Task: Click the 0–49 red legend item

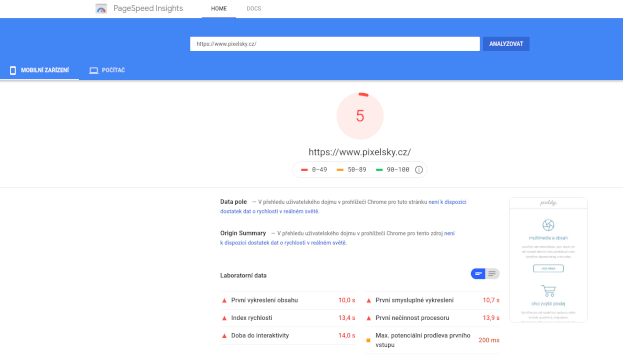Action: [314, 170]
